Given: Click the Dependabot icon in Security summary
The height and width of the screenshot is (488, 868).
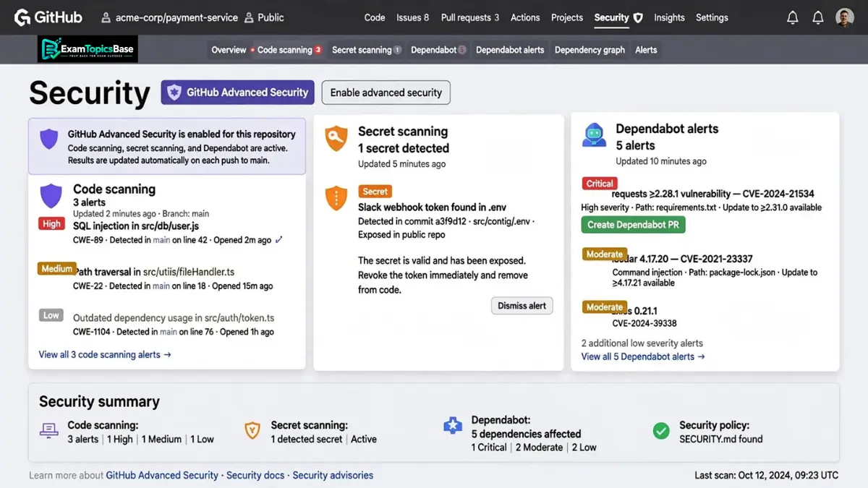Looking at the screenshot, I should click(x=453, y=426).
